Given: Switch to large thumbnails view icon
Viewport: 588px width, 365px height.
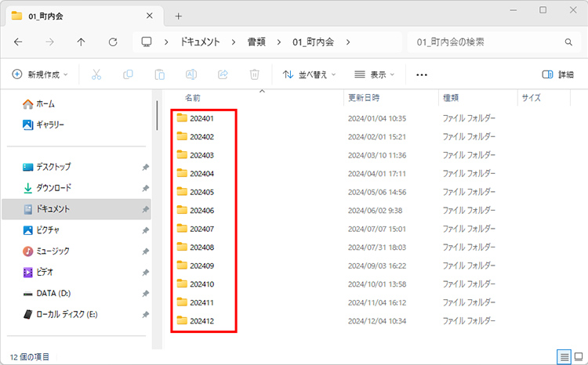Looking at the screenshot, I should point(579,356).
